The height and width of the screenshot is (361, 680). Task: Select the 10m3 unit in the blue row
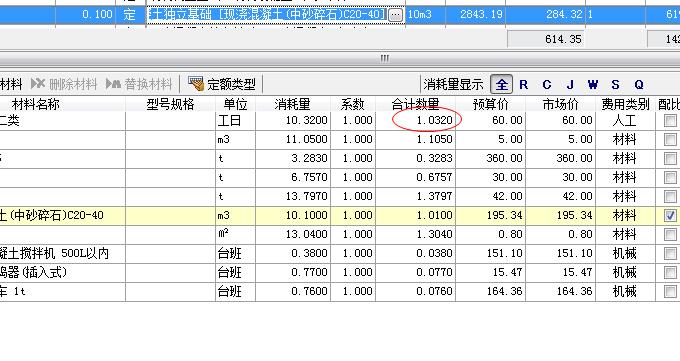click(x=425, y=14)
